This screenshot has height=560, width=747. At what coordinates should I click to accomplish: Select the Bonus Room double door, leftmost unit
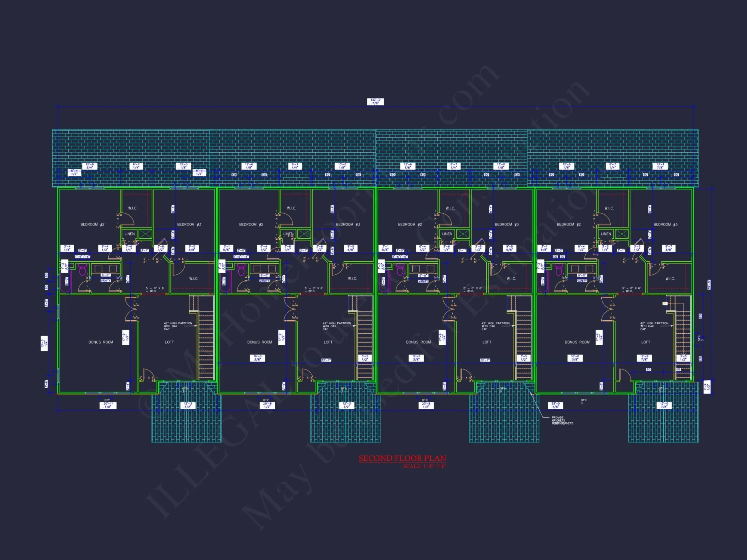point(132,309)
